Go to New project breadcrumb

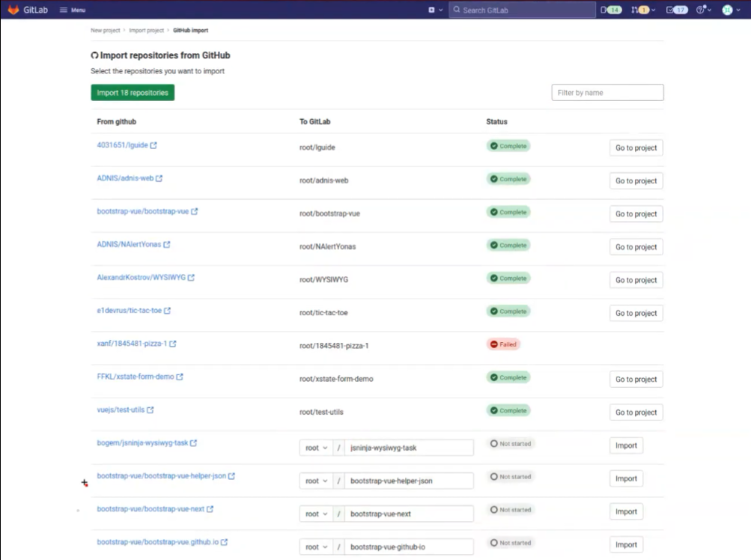(105, 31)
